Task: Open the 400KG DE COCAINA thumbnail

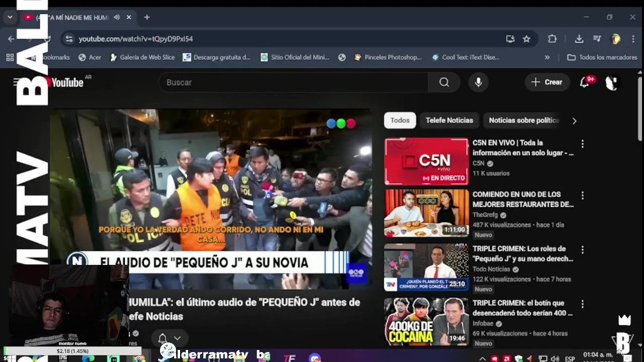Action: pos(427,321)
